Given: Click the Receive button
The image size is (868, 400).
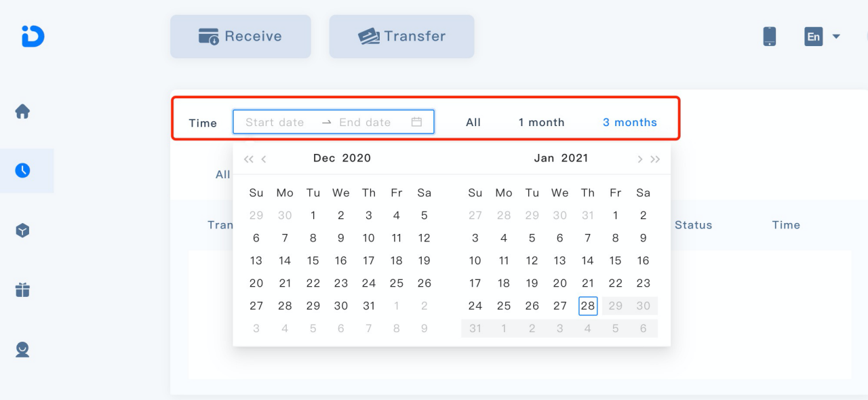Looking at the screenshot, I should [240, 36].
